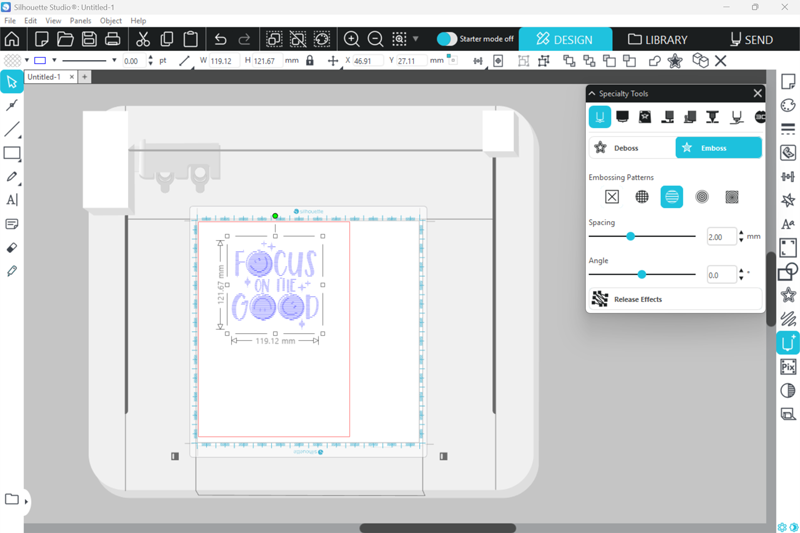Open the Panels menu
The height and width of the screenshot is (533, 800).
[80, 20]
